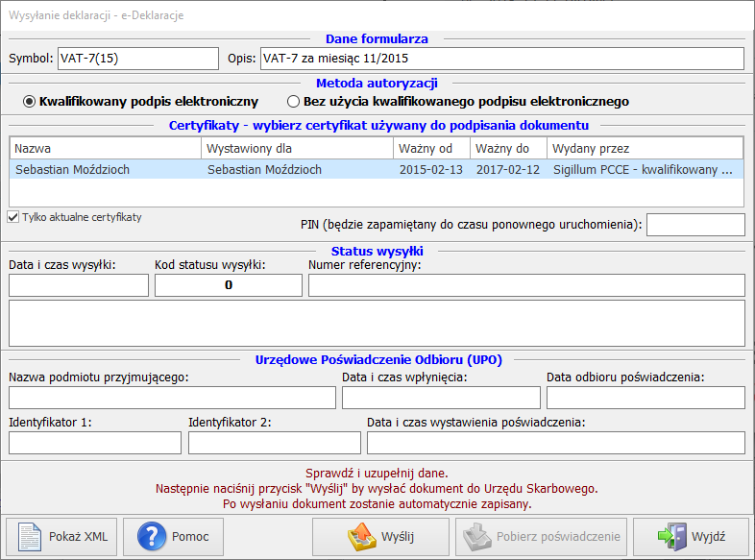Screen dimensions: 755x560
Task: Click the Wyjdź exit door icon
Action: click(x=672, y=536)
